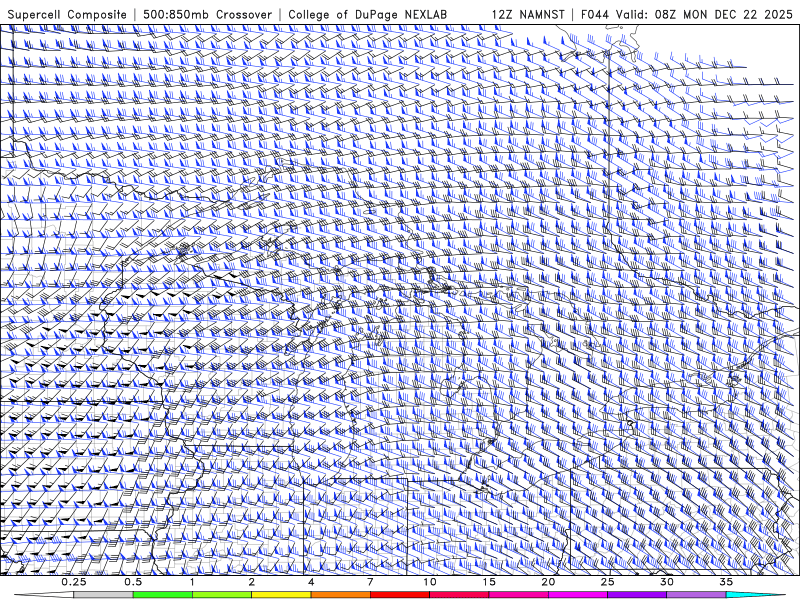Image resolution: width=800 pixels, height=600 pixels.
Task: Click the '30' legend value
Action: 666,582
